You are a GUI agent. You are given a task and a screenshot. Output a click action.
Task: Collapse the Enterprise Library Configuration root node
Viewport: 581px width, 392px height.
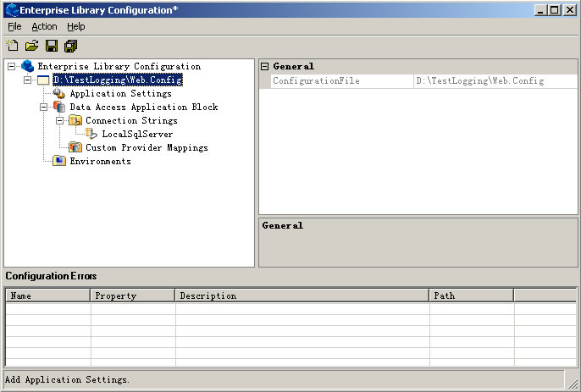[12, 66]
